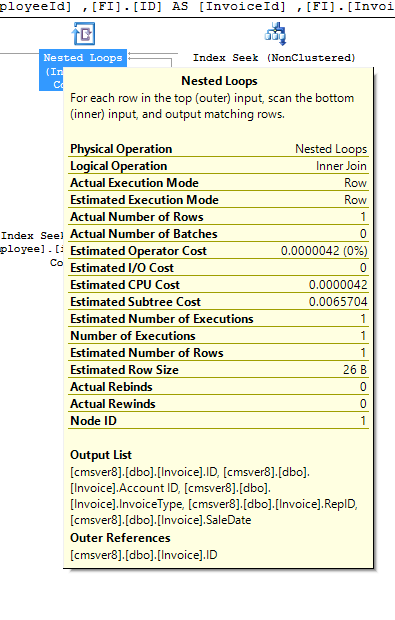Click the Node ID row
395x620 pixels.
(218, 421)
